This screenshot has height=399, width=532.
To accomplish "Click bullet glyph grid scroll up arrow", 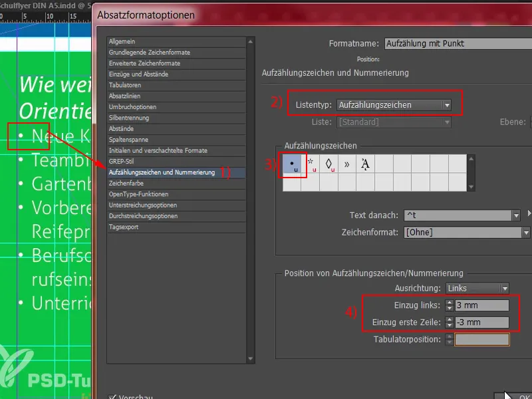I will coord(471,159).
